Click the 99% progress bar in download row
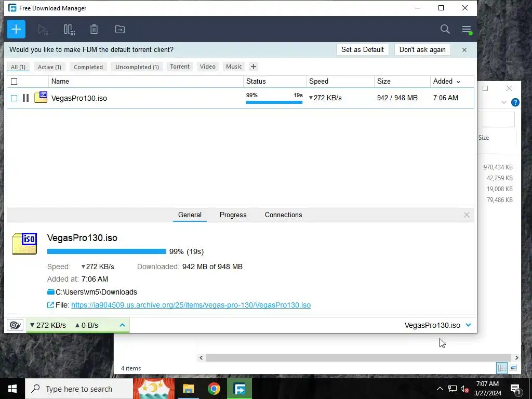Image resolution: width=532 pixels, height=399 pixels. pos(274,102)
